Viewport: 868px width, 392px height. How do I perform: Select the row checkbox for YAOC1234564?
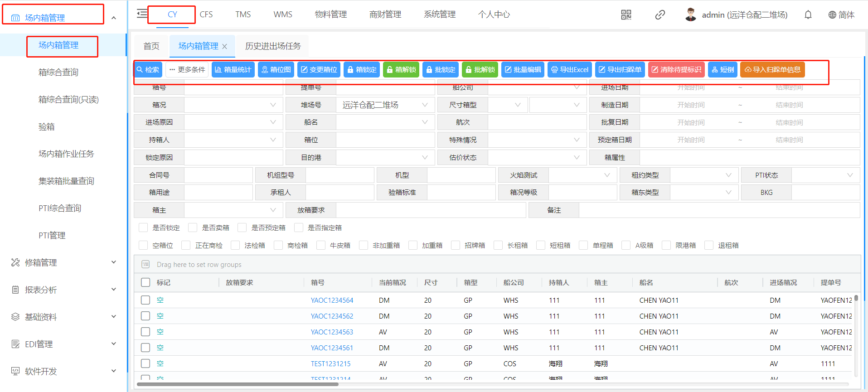coord(145,300)
